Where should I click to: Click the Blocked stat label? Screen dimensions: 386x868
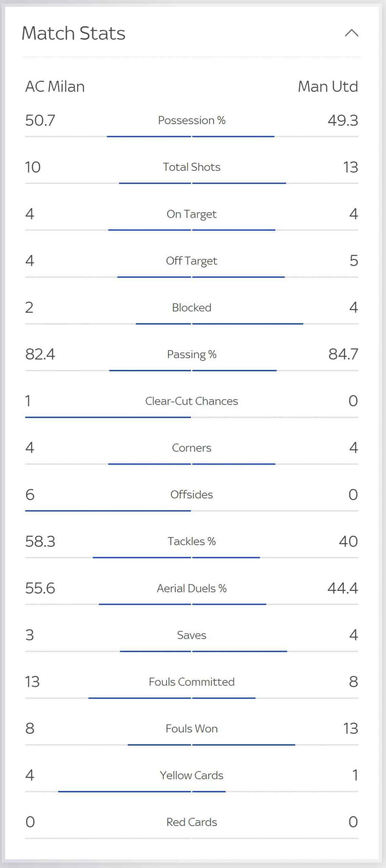tap(191, 308)
